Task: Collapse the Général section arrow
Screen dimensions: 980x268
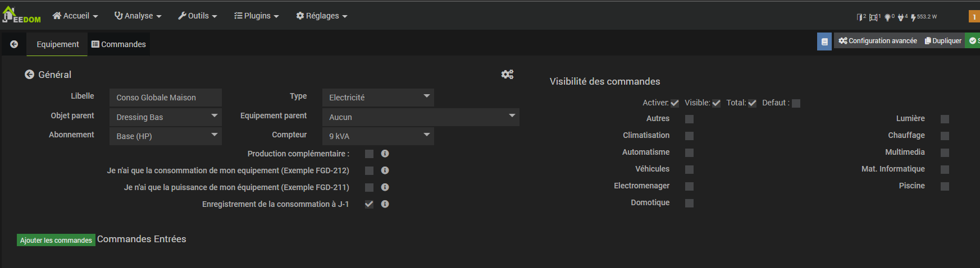Action: [29, 75]
